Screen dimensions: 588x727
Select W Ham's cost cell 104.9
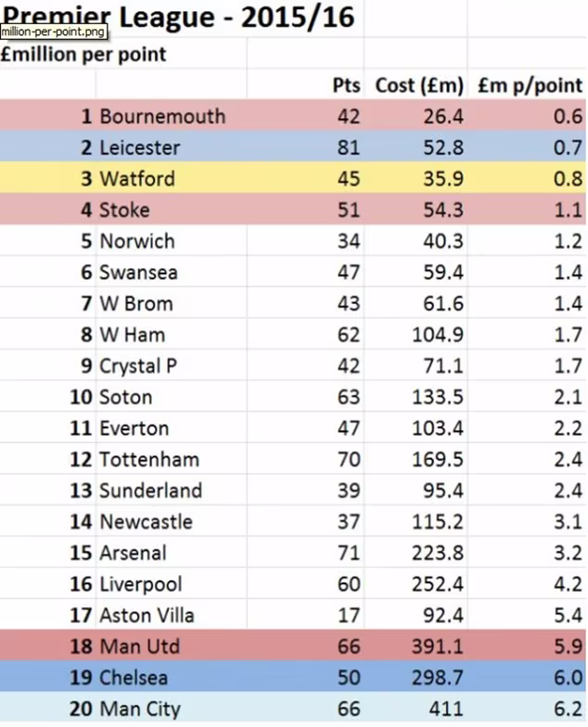pos(438,335)
